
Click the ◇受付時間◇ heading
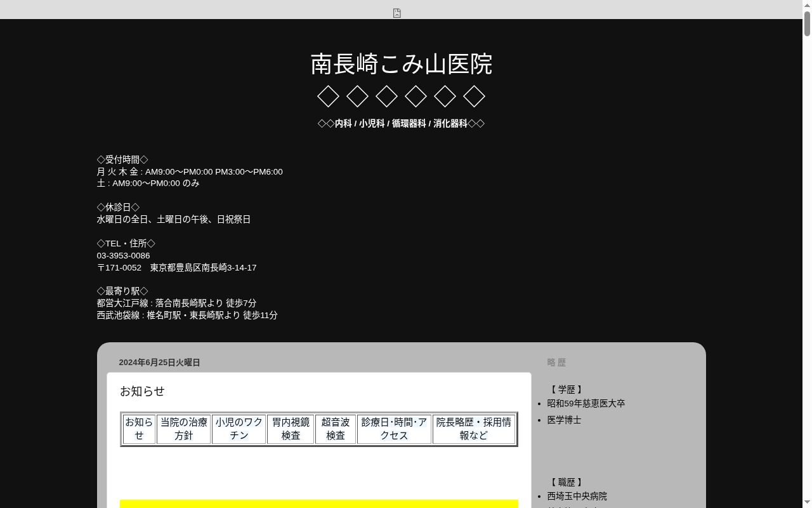pyautogui.click(x=122, y=159)
